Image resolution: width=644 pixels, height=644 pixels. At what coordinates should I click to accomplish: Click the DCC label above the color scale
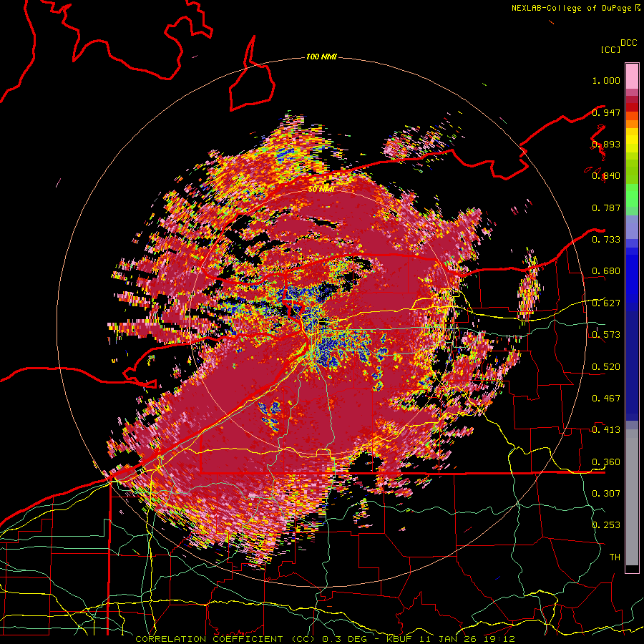628,43
